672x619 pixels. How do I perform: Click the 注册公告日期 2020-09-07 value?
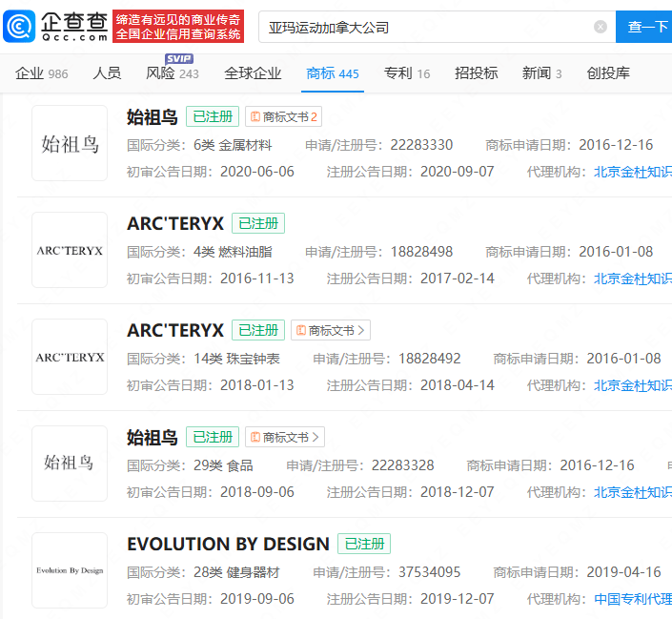tap(458, 172)
